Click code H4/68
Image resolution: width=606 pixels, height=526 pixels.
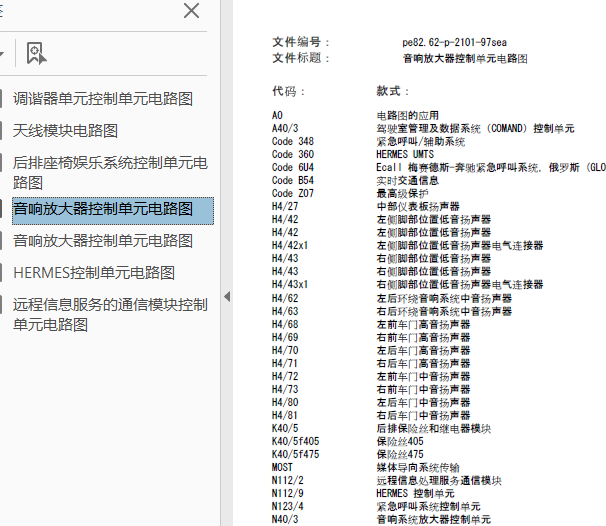coord(285,324)
